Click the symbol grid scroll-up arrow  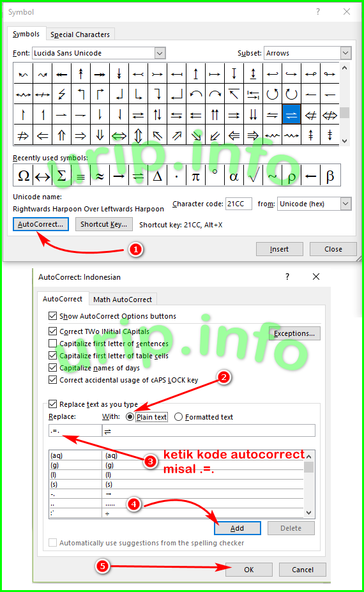pos(344,68)
